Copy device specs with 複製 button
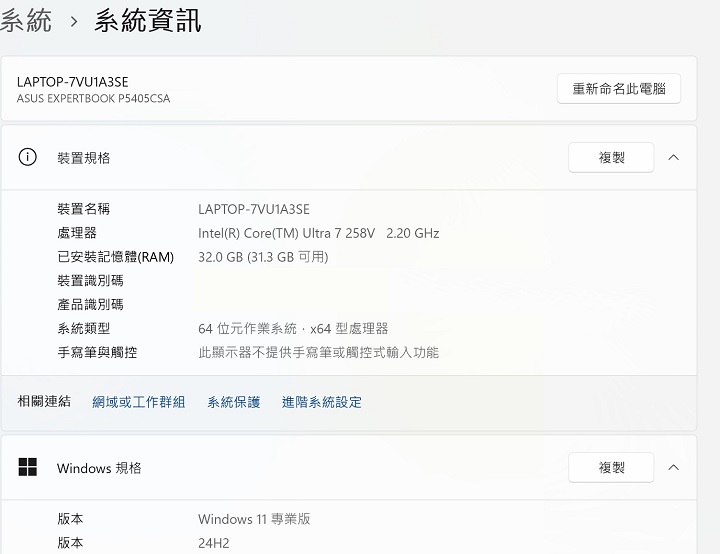Screen dimensions: 720x554 611,158
